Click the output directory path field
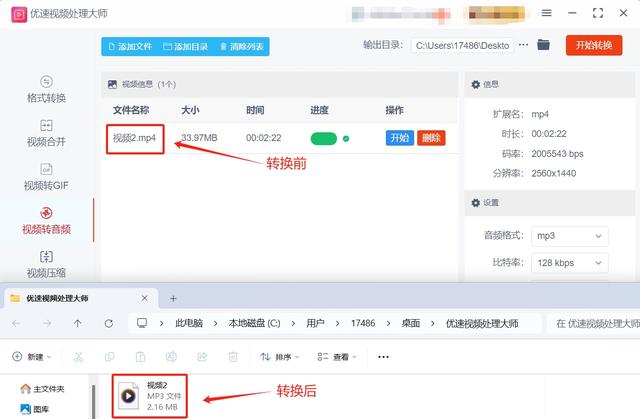This screenshot has width=640, height=419. [462, 46]
